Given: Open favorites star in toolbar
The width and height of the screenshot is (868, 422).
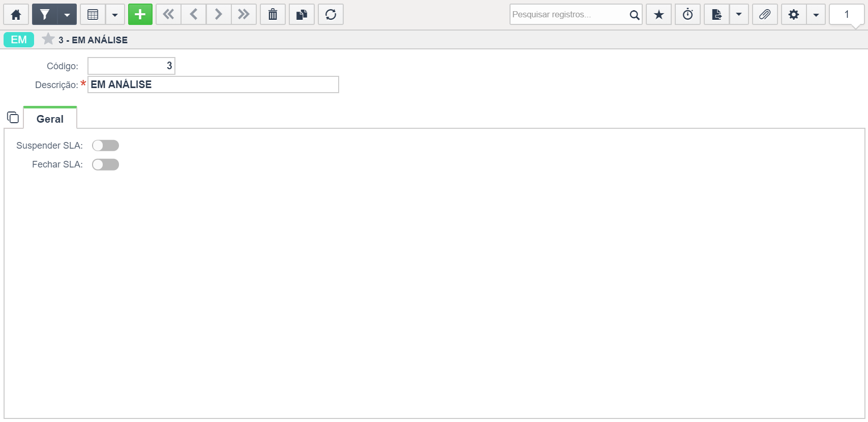Looking at the screenshot, I should click(659, 14).
